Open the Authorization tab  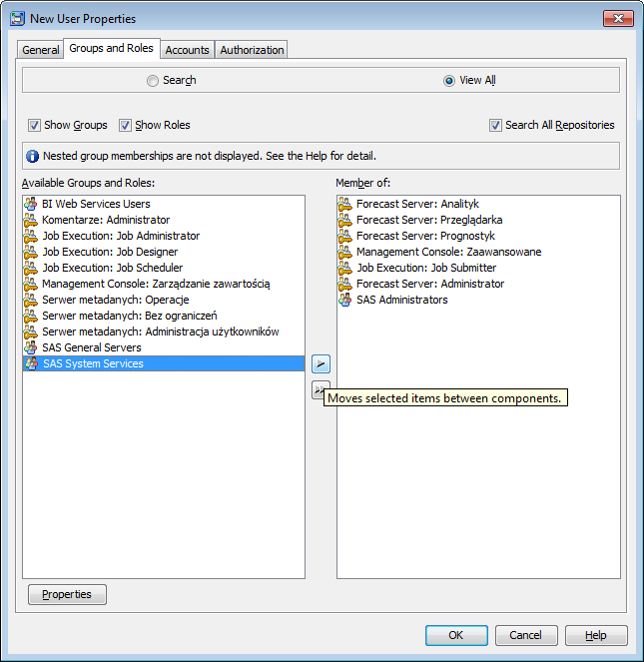252,50
